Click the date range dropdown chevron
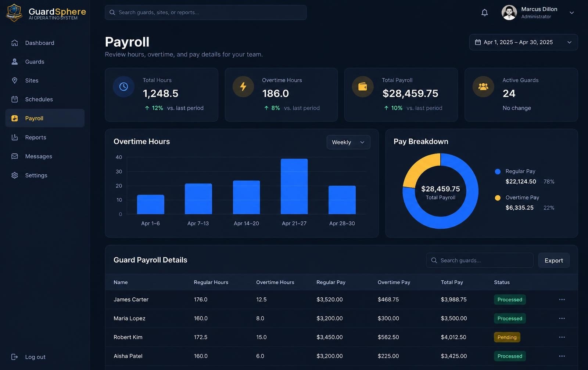Viewport: 588px width, 370px height. click(569, 42)
